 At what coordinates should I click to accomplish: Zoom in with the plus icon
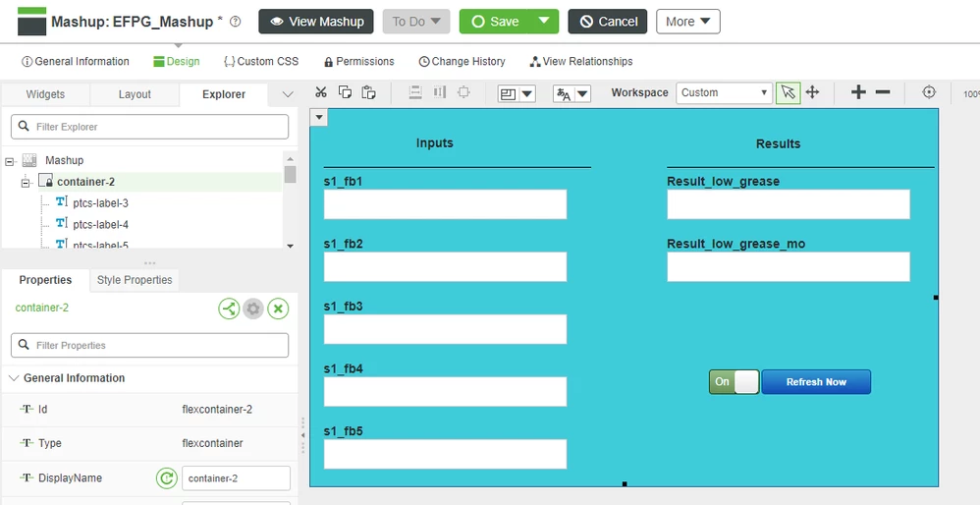pyautogui.click(x=859, y=92)
